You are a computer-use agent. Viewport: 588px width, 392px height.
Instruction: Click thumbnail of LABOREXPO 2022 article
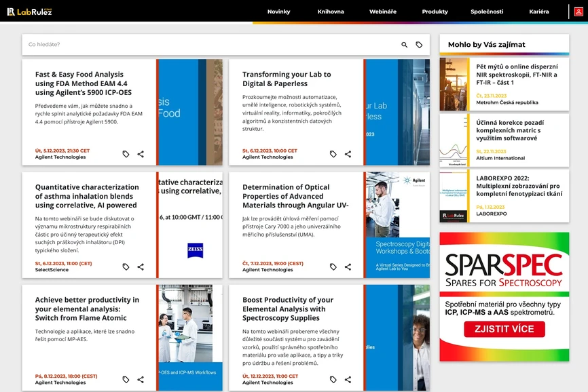click(x=454, y=196)
